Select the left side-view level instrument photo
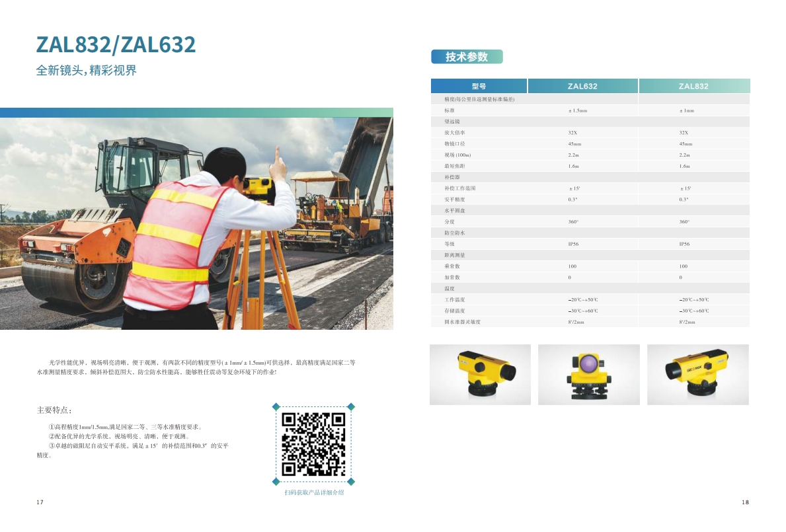Image resolution: width=786 pixels, height=532 pixels. (x=480, y=374)
